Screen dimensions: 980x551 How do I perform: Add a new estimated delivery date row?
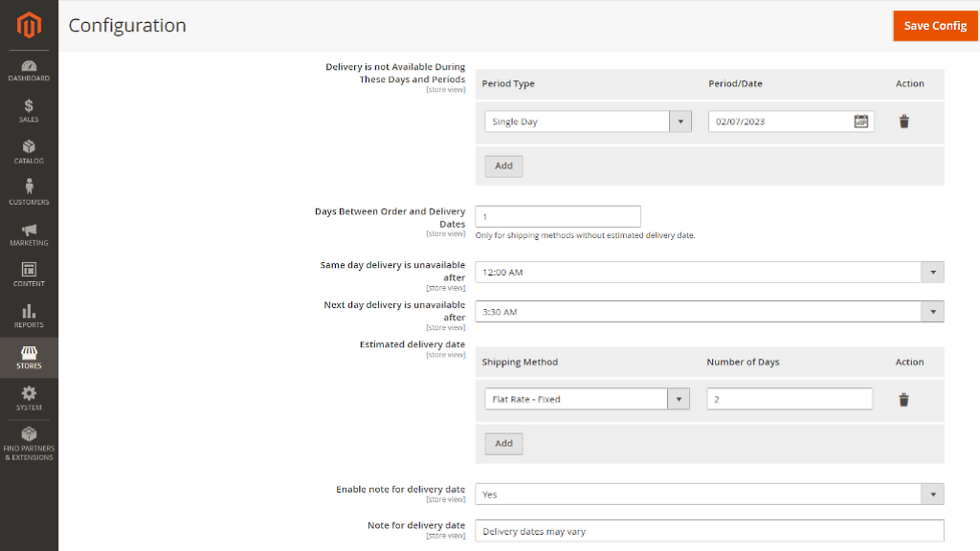503,444
